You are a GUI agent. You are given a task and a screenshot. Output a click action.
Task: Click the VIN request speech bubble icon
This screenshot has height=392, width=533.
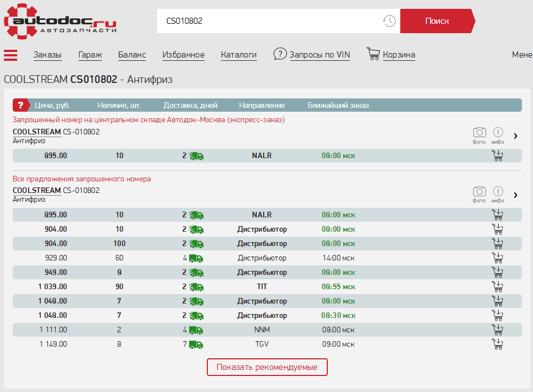point(280,54)
